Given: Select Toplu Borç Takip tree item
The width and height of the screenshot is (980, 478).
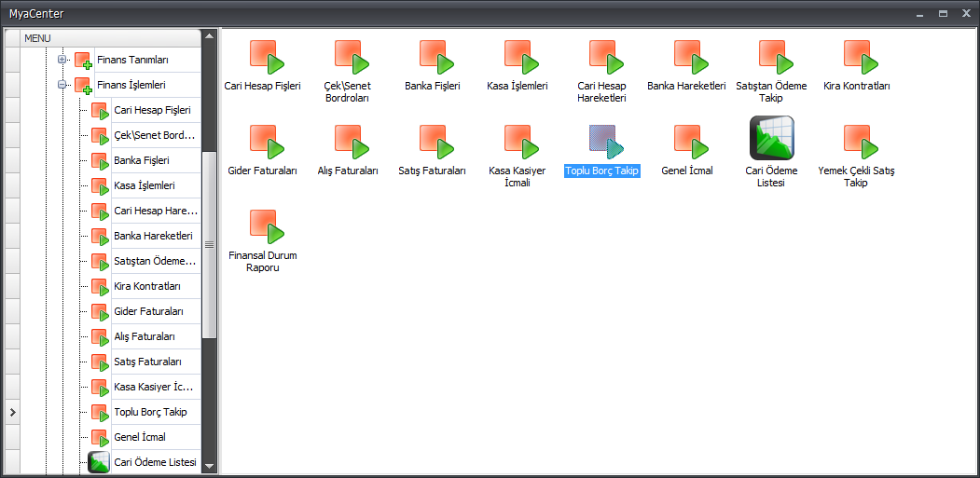Looking at the screenshot, I should (151, 413).
